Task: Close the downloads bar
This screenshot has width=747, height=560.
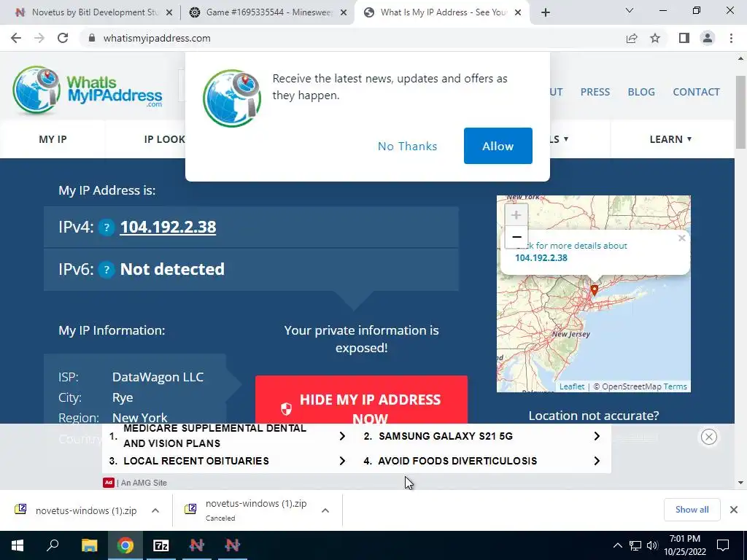Action: 734,510
